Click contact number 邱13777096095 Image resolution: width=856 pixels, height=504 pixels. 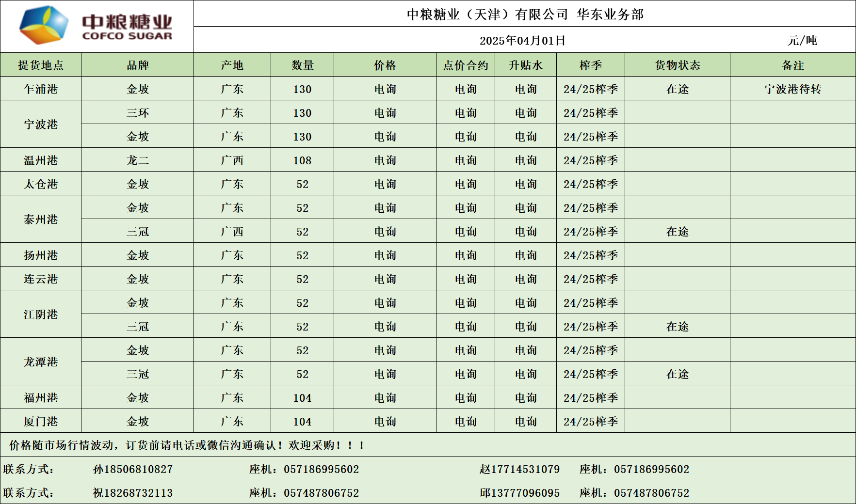pyautogui.click(x=519, y=492)
